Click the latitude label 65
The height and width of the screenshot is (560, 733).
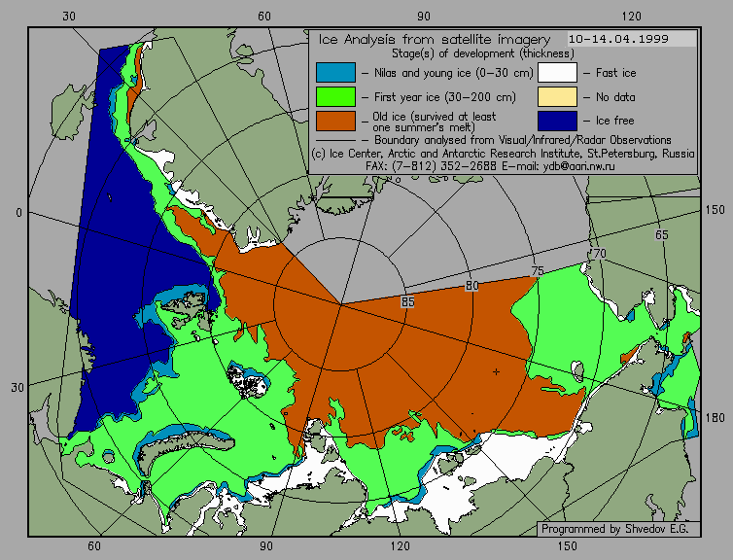click(x=661, y=234)
